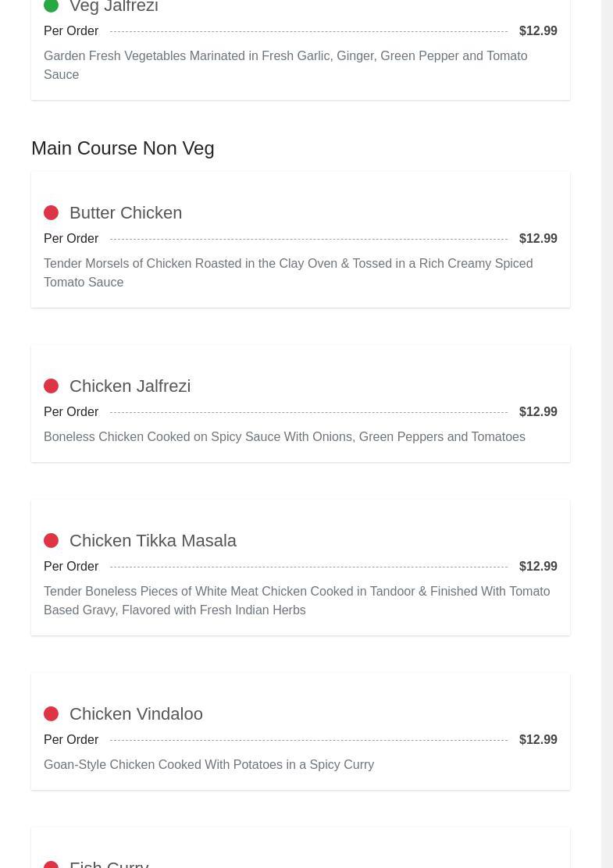This screenshot has height=868, width=613.
Task: Click the vertical scrollbar on the right
Action: pos(607,434)
